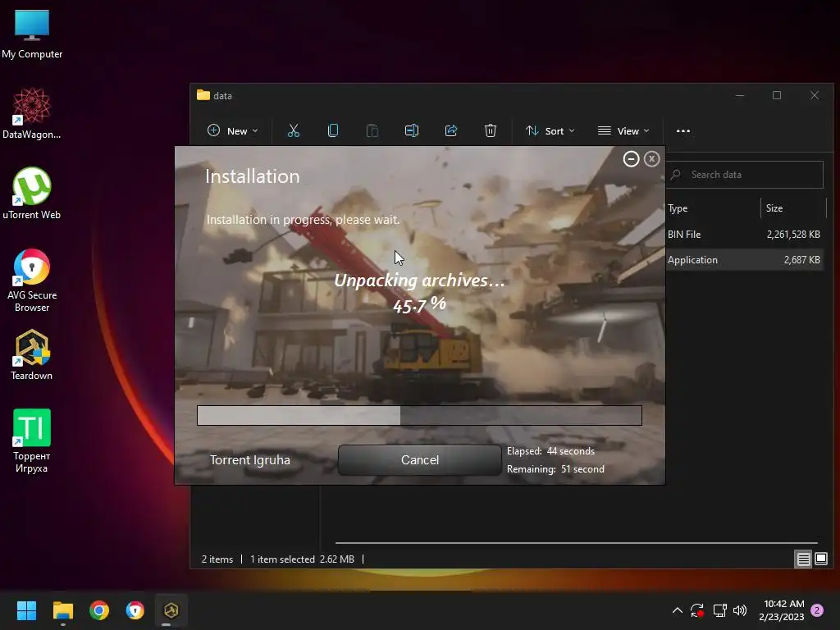Click the Teardown installer taskbar icon
This screenshot has width=840, height=630.
(x=171, y=610)
